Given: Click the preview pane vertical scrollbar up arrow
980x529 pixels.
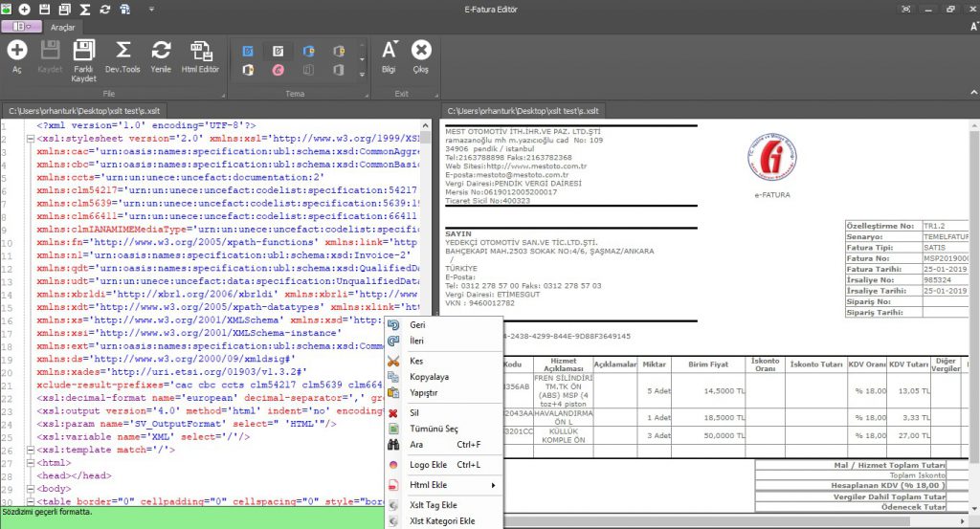Looking at the screenshot, I should [x=974, y=125].
